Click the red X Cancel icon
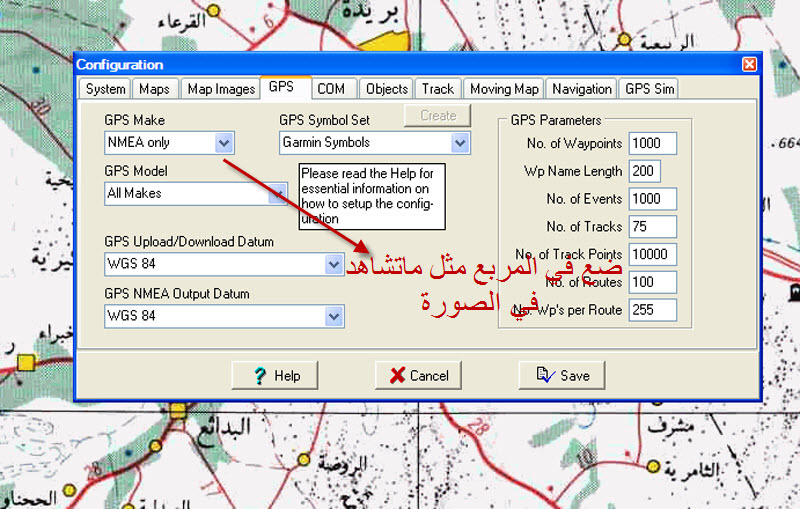 [397, 375]
